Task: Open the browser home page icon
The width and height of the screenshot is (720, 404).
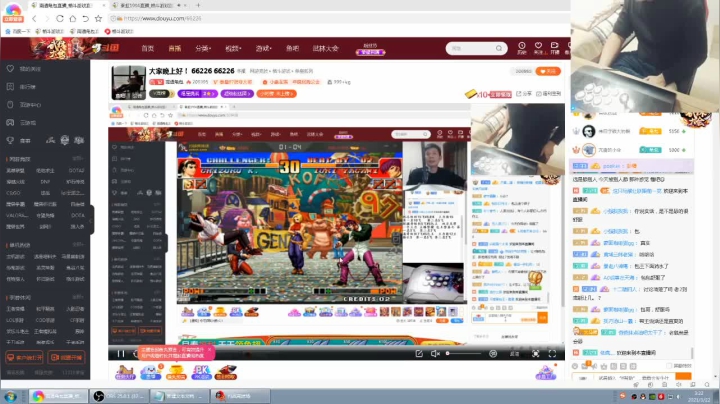Action: pos(73,19)
